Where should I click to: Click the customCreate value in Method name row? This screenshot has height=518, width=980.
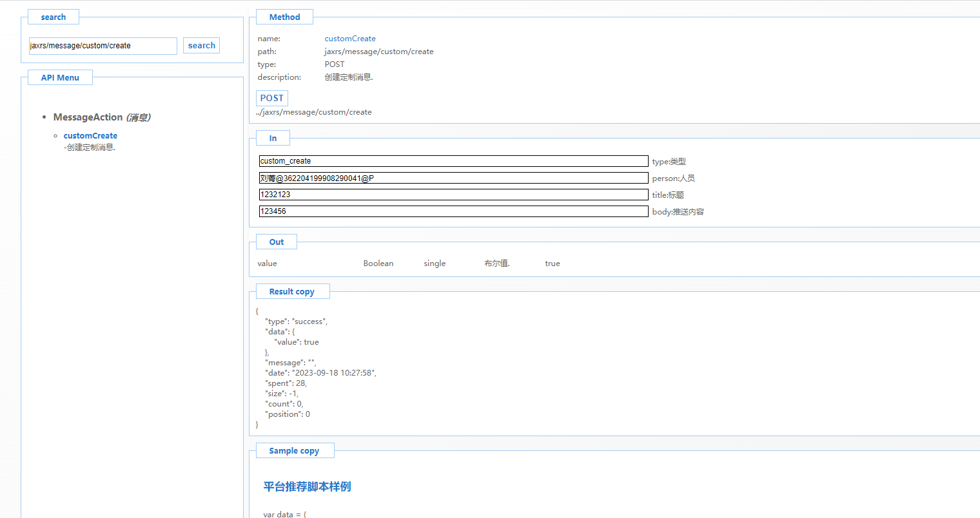(x=350, y=39)
